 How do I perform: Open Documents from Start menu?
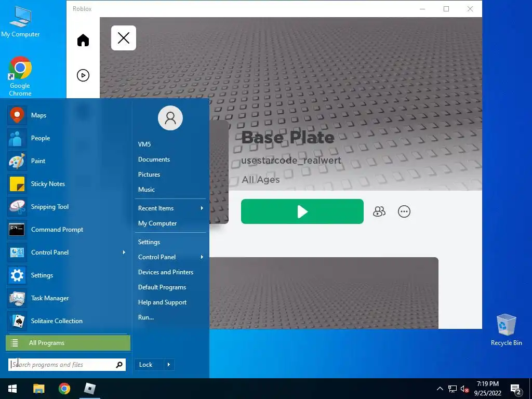point(154,159)
